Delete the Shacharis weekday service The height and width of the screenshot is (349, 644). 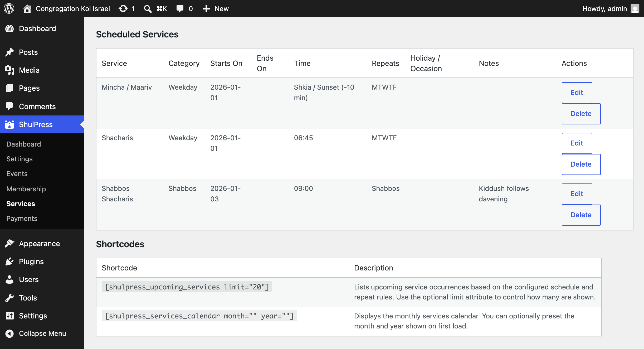click(x=581, y=164)
